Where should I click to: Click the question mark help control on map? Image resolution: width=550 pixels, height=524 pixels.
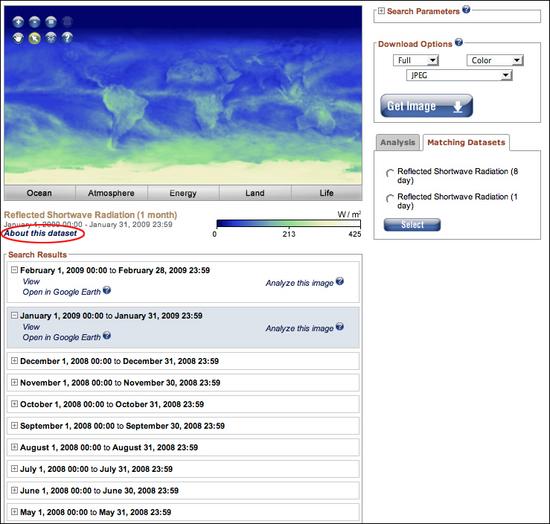pos(67,38)
